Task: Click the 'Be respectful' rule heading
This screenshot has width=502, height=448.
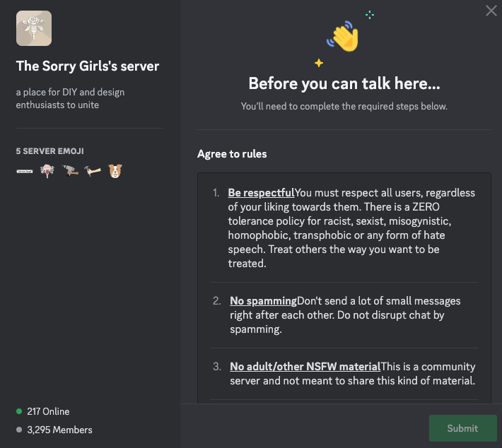Action: (261, 193)
